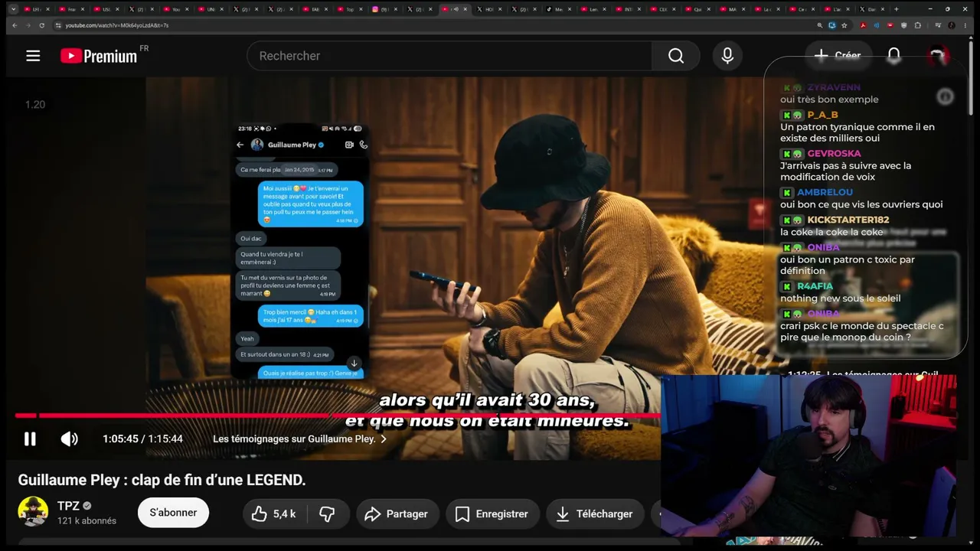This screenshot has height=551, width=980.
Task: Like the video with thumbs up
Action: [x=273, y=514]
